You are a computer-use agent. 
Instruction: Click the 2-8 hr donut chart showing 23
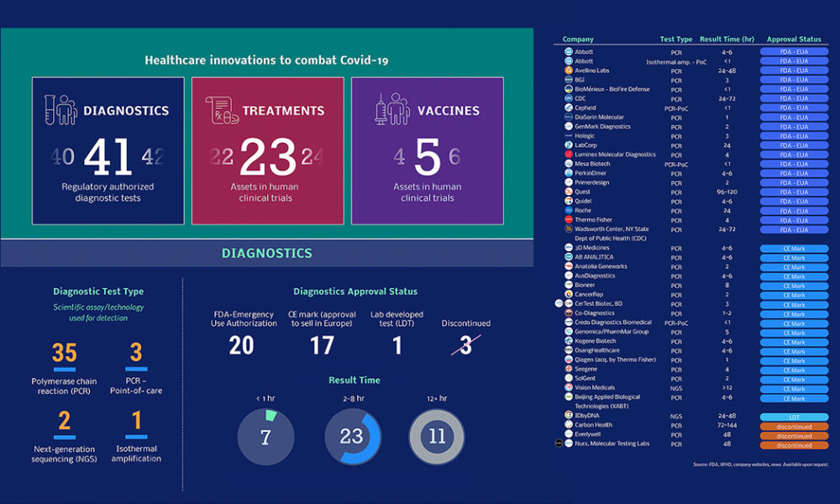(x=353, y=437)
